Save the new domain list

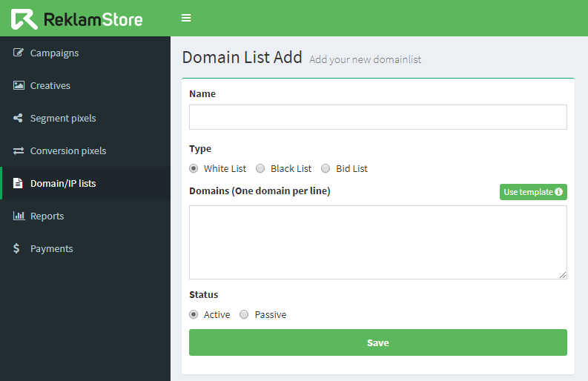click(x=378, y=342)
